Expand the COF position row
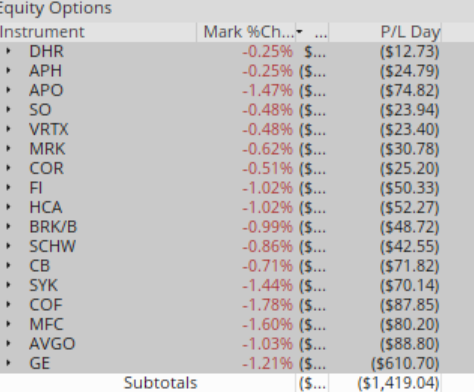474x392 pixels. pyautogui.click(x=8, y=305)
